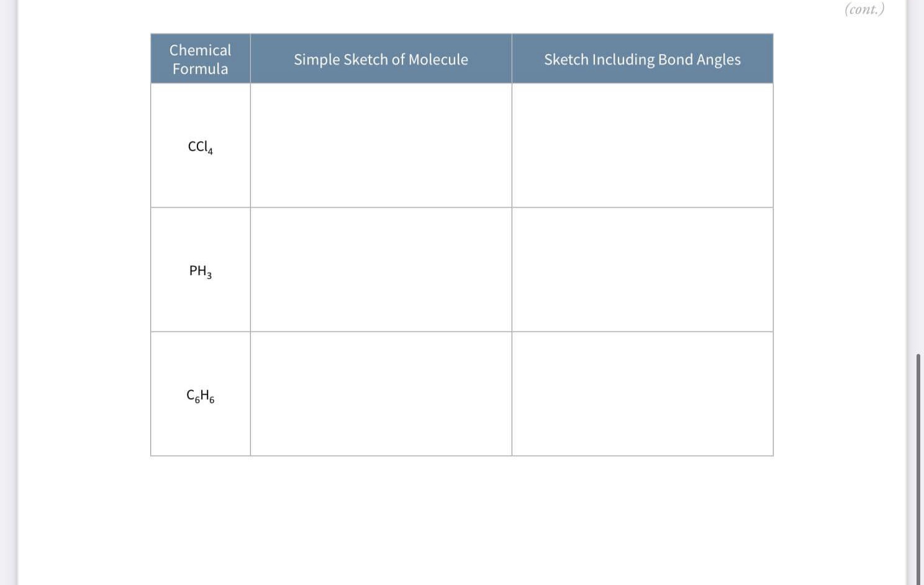Click the subscript 4 in CCl4
Screen dimensions: 924x585
pos(211,152)
